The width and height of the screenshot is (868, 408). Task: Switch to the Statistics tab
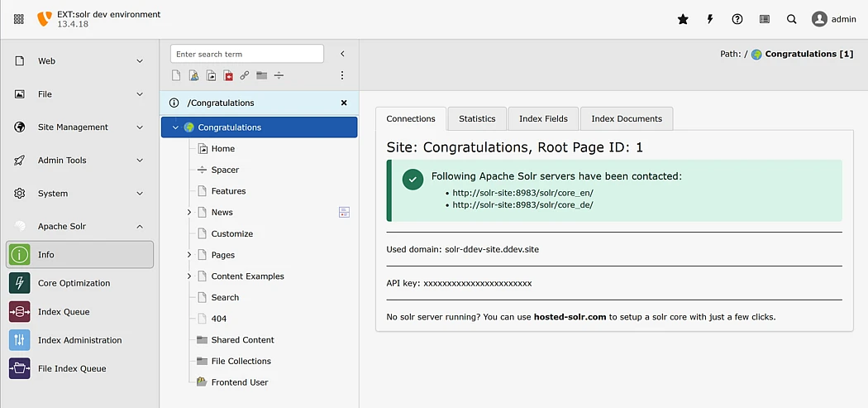point(477,118)
